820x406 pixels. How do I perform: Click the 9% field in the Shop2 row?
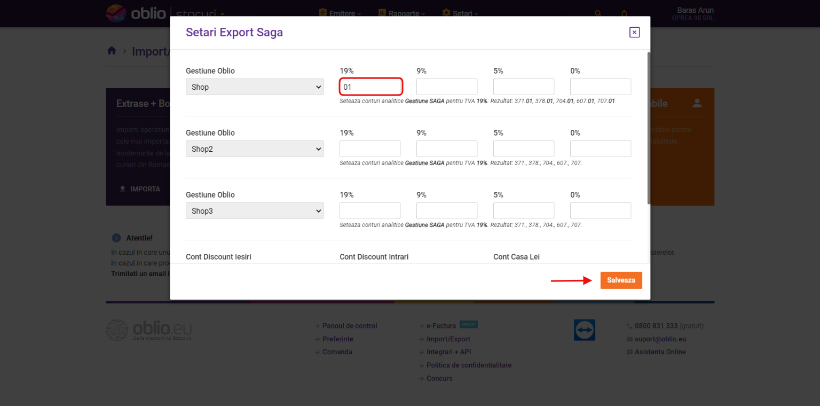[447, 149]
